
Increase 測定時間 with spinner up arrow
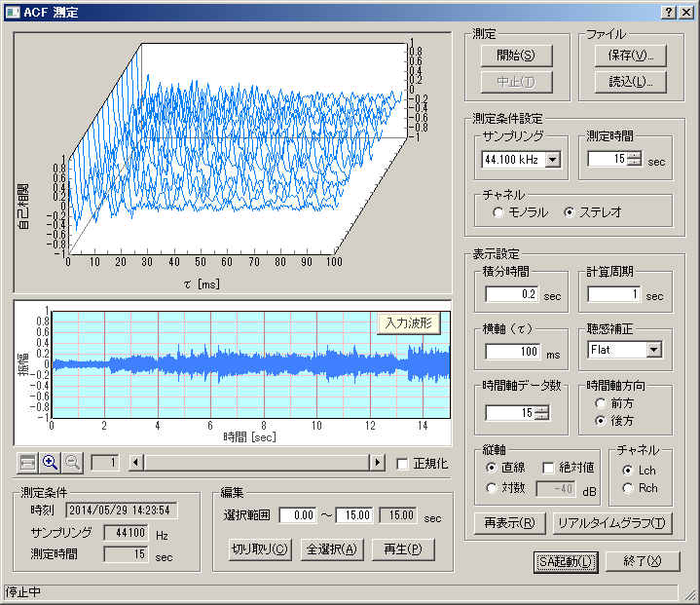(635, 154)
